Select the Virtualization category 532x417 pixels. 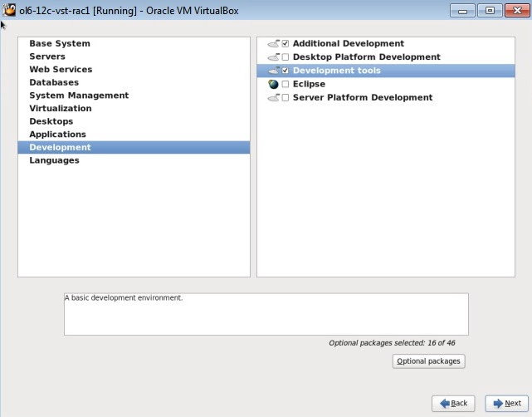(134, 108)
